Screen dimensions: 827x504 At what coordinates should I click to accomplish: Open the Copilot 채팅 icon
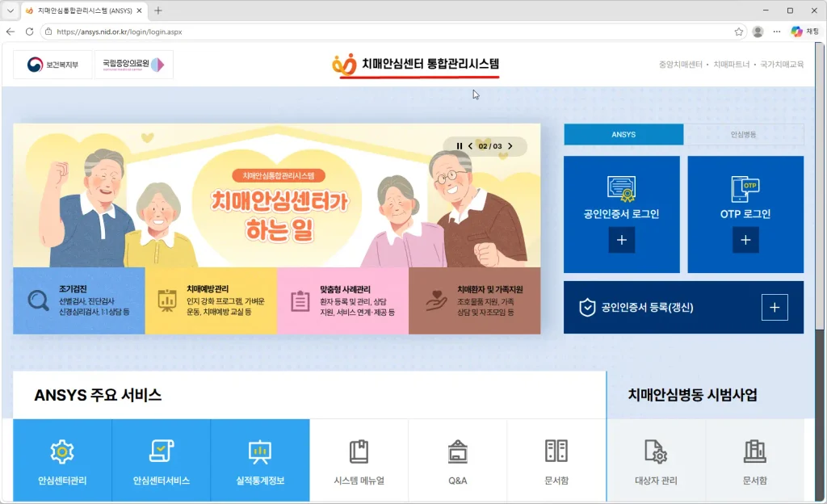[805, 31]
